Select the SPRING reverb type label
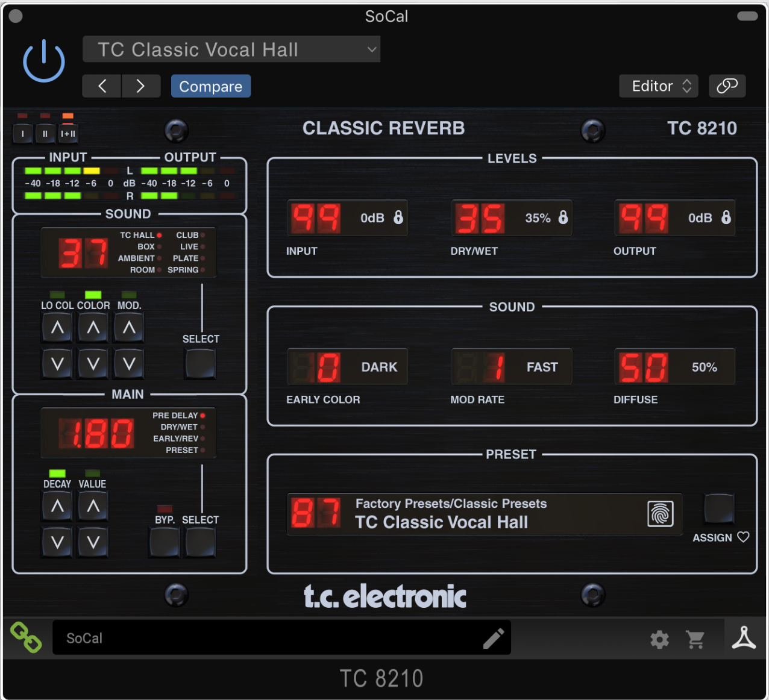Viewport: 769px width, 700px height. [183, 270]
